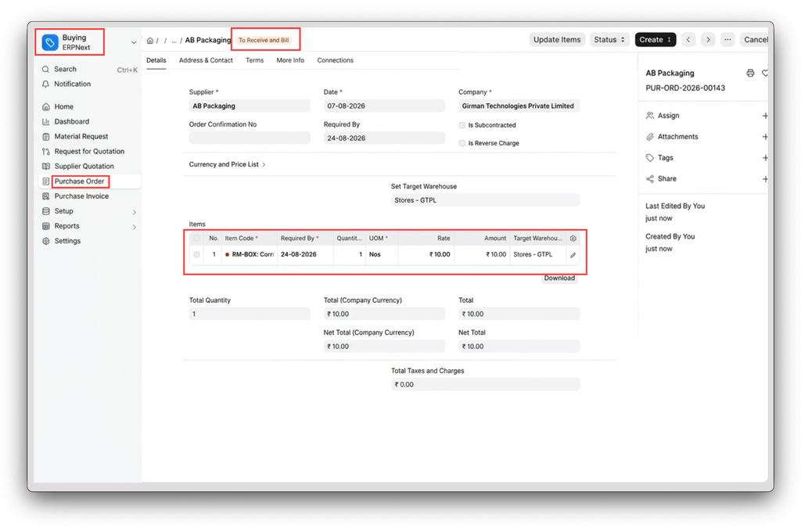Screen dimensions: 801x532
Task: Click the Purchase Invoice icon in sidebar
Action: coord(46,196)
